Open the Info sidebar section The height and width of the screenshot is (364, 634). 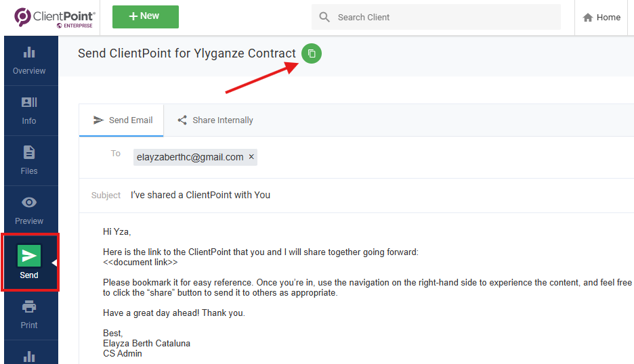coord(29,111)
